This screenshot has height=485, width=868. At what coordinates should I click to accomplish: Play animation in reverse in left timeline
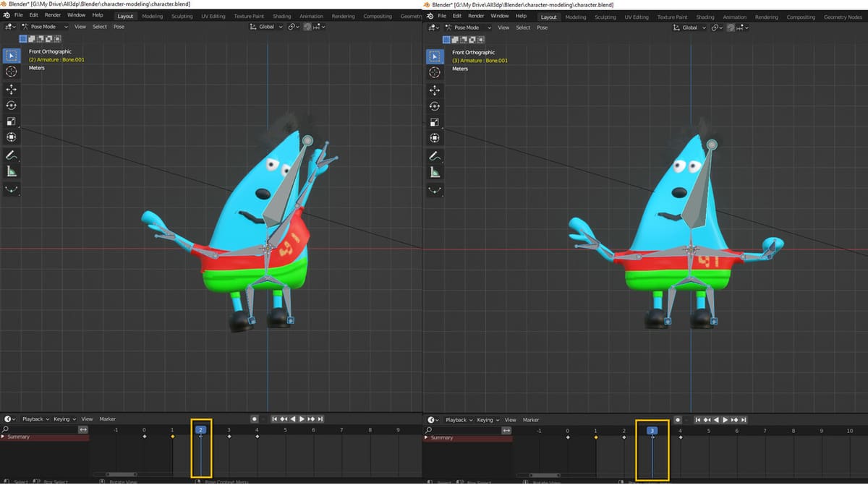293,419
